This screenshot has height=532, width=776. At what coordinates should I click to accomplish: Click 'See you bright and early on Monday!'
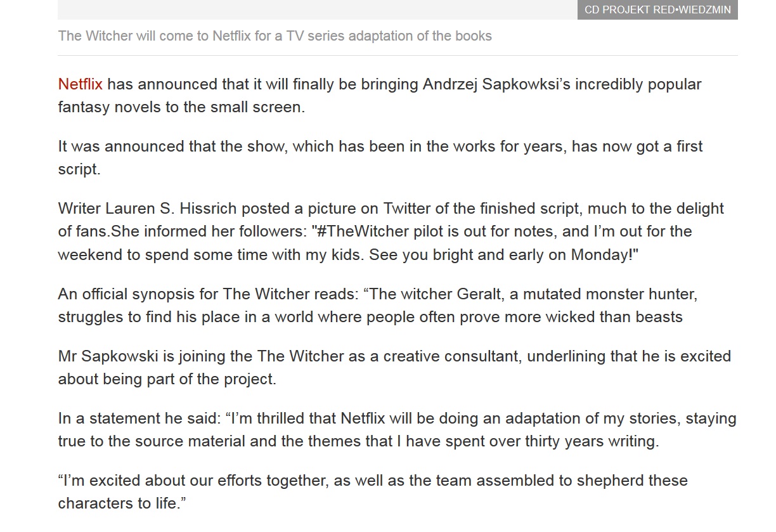503,254
